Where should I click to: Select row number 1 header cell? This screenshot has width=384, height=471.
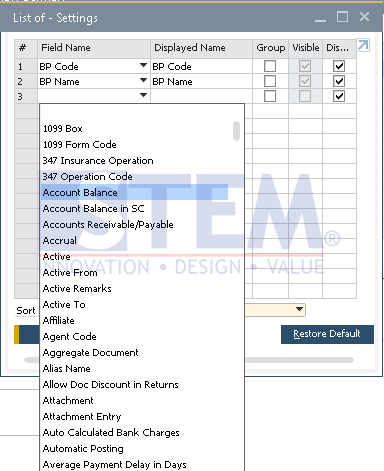[26, 66]
